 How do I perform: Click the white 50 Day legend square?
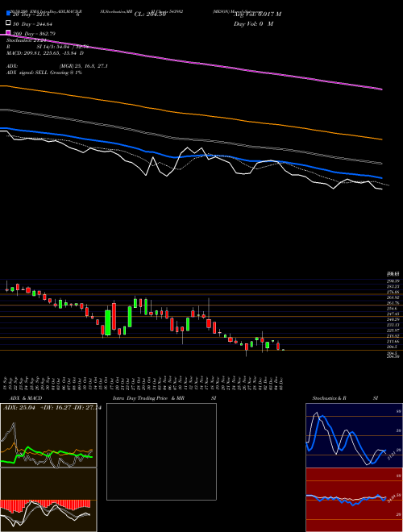(8, 23)
